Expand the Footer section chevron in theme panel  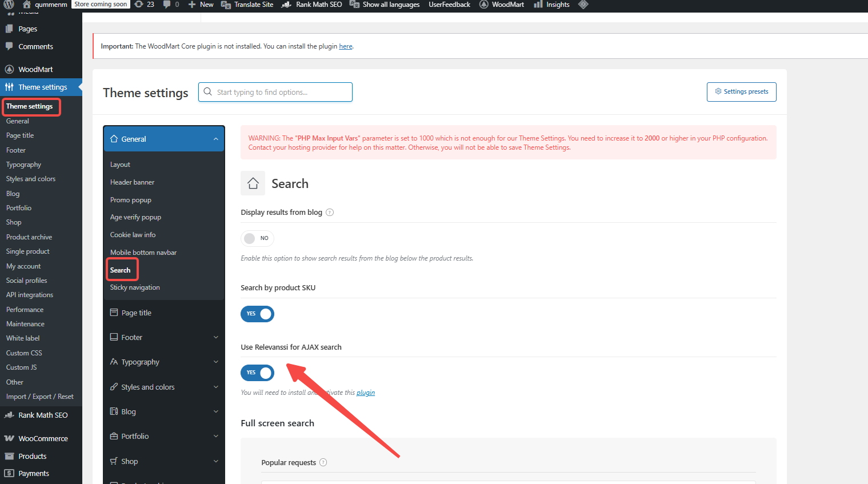pos(216,337)
